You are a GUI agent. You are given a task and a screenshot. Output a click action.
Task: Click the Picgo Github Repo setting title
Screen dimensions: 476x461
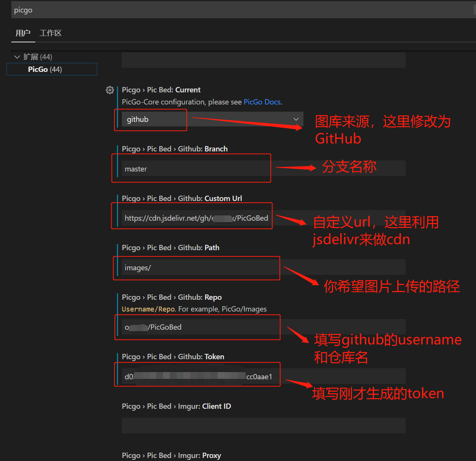pos(172,297)
